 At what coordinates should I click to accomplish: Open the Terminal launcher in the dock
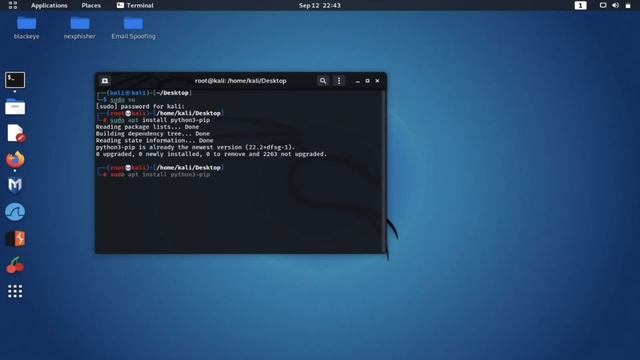click(15, 80)
